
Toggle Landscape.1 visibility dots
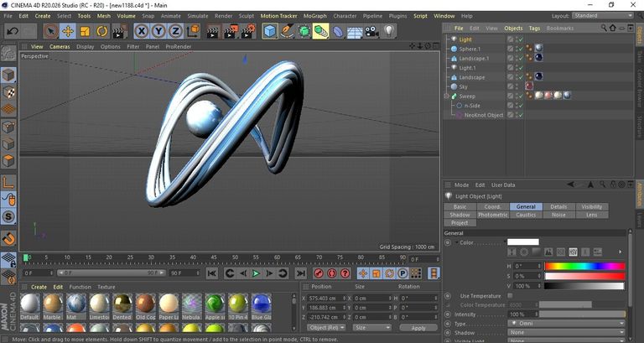tap(516, 59)
